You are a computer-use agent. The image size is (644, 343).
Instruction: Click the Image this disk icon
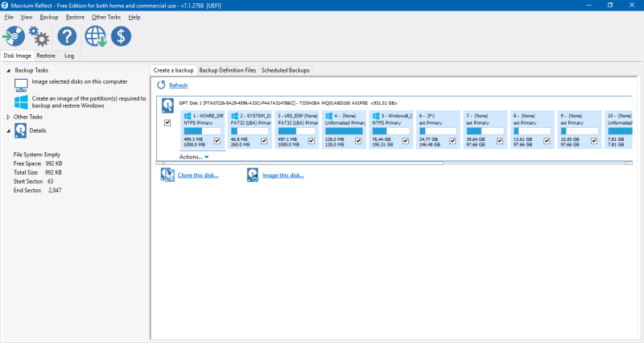pos(253,175)
